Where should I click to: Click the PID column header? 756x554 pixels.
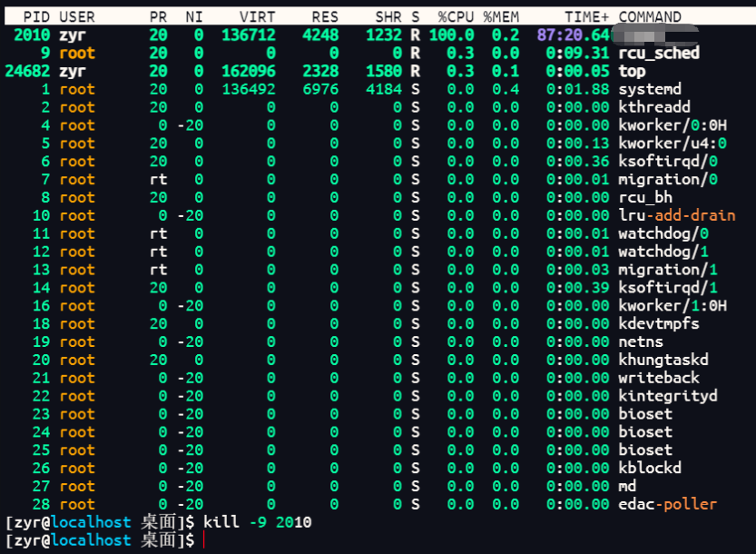click(37, 16)
